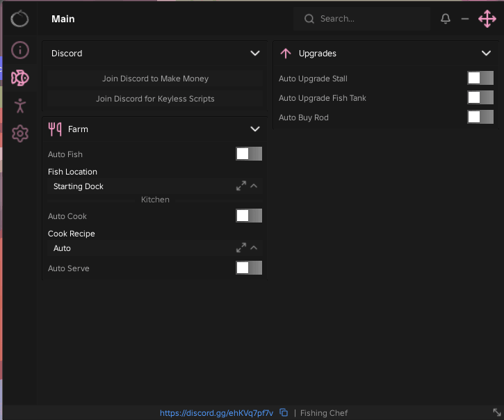Screen dimensions: 504x420
Task: Select the fish icon sidebar tab
Action: [x=20, y=78]
